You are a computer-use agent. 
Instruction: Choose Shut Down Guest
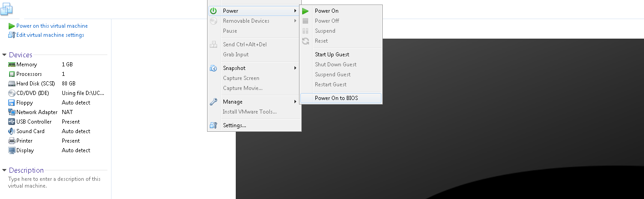tap(341, 65)
